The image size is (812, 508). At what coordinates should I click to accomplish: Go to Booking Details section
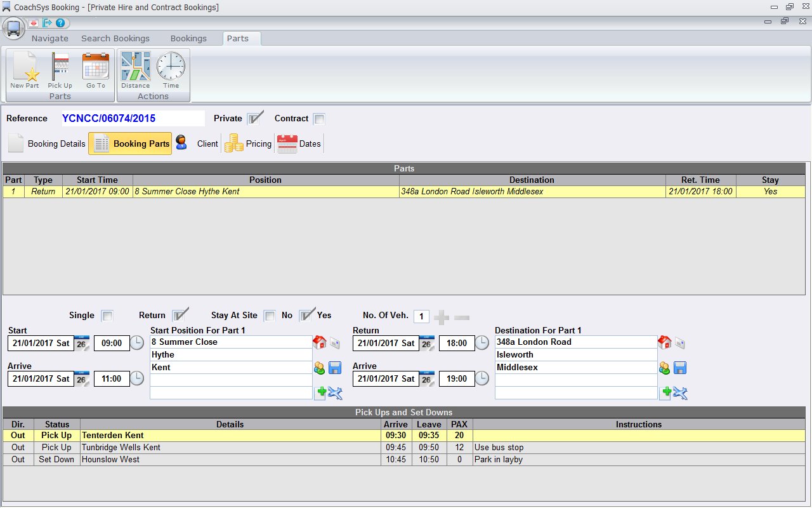[48, 144]
